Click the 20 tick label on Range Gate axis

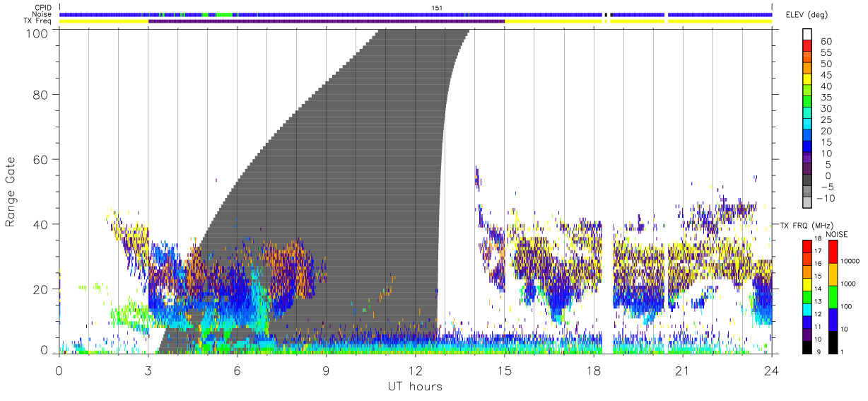(x=40, y=289)
